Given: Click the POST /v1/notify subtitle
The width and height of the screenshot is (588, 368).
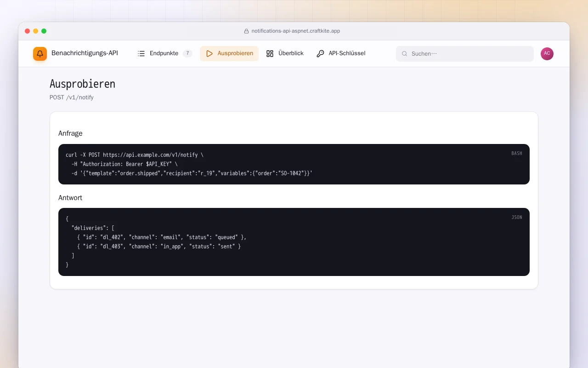Looking at the screenshot, I should [x=72, y=98].
